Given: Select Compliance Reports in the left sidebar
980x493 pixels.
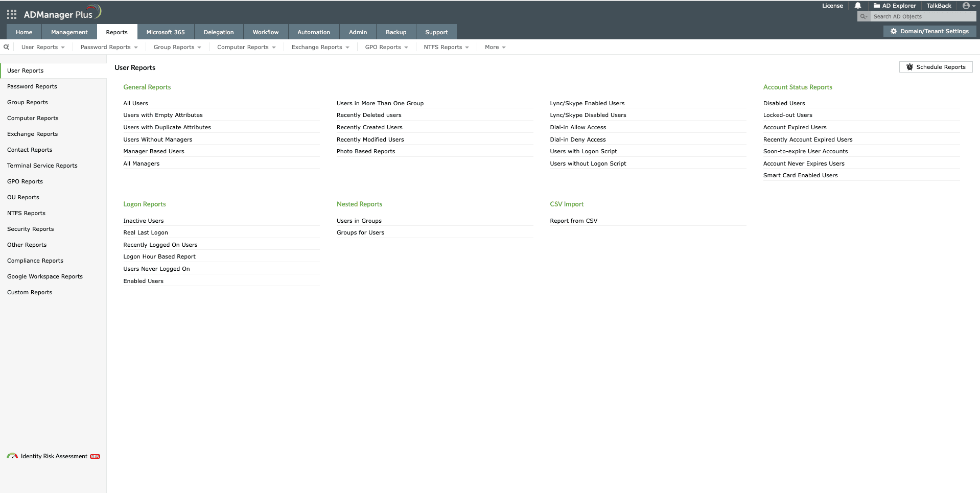Looking at the screenshot, I should pyautogui.click(x=35, y=261).
